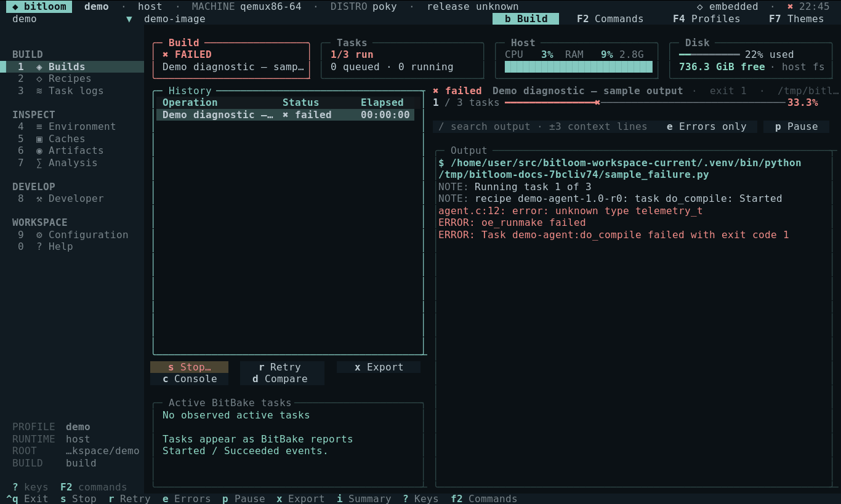Click Errors in the bottom key bar
The height and width of the screenshot is (504, 841).
[x=187, y=498]
